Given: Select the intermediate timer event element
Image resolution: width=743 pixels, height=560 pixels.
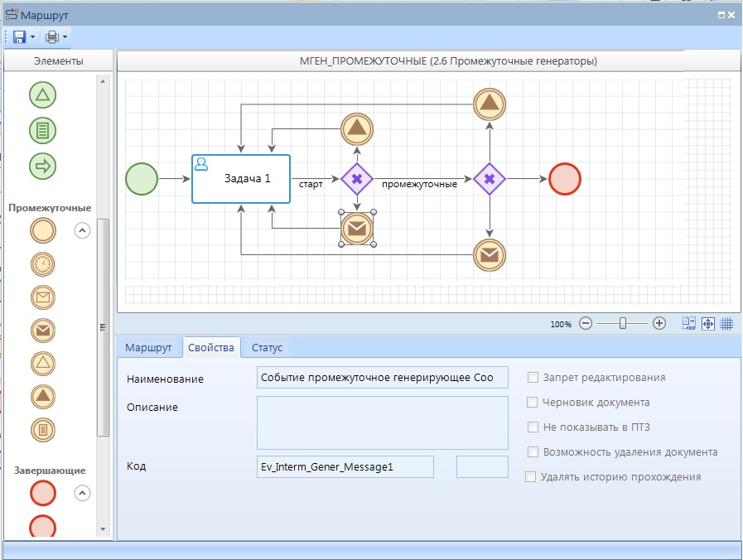Looking at the screenshot, I should [x=43, y=264].
